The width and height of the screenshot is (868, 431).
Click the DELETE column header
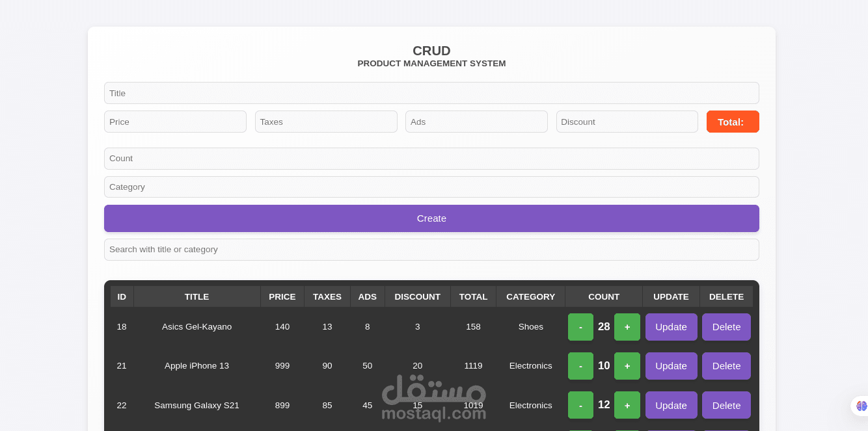(x=726, y=296)
